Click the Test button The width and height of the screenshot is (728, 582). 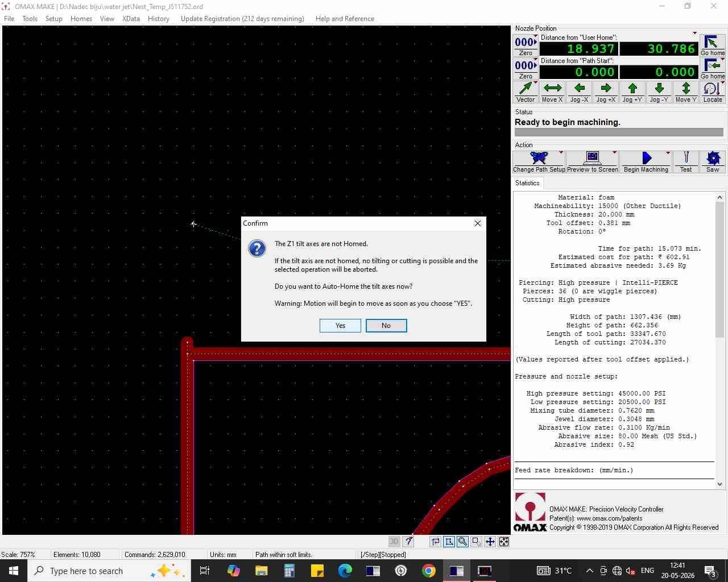(686, 162)
